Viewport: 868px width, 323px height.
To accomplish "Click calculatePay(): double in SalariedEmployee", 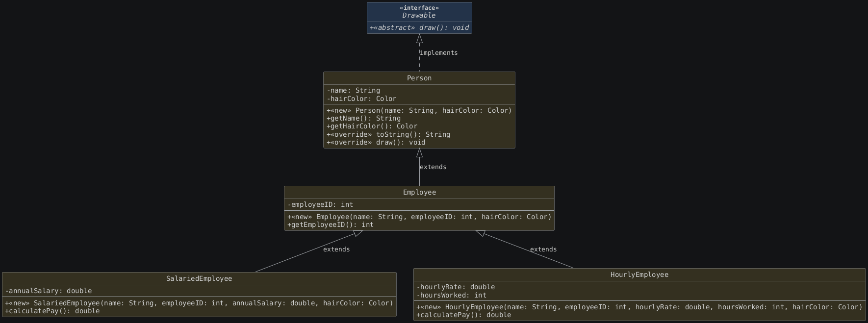I will (x=52, y=311).
